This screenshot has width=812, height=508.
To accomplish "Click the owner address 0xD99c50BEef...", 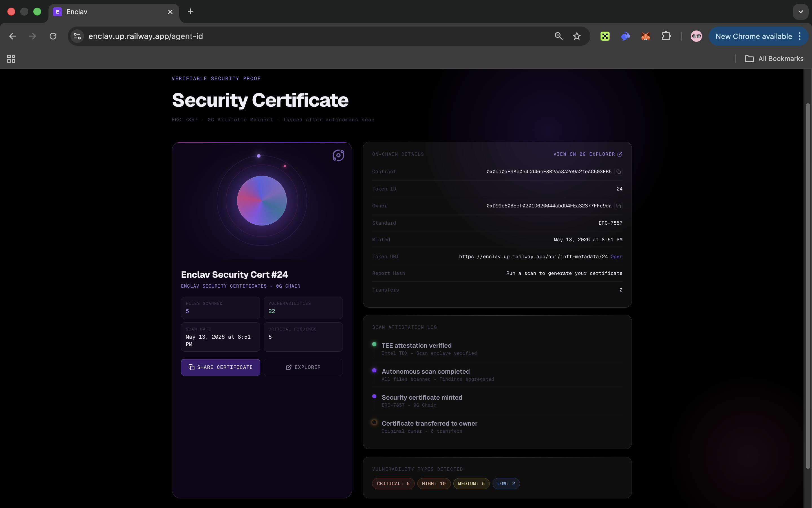I will 549,206.
